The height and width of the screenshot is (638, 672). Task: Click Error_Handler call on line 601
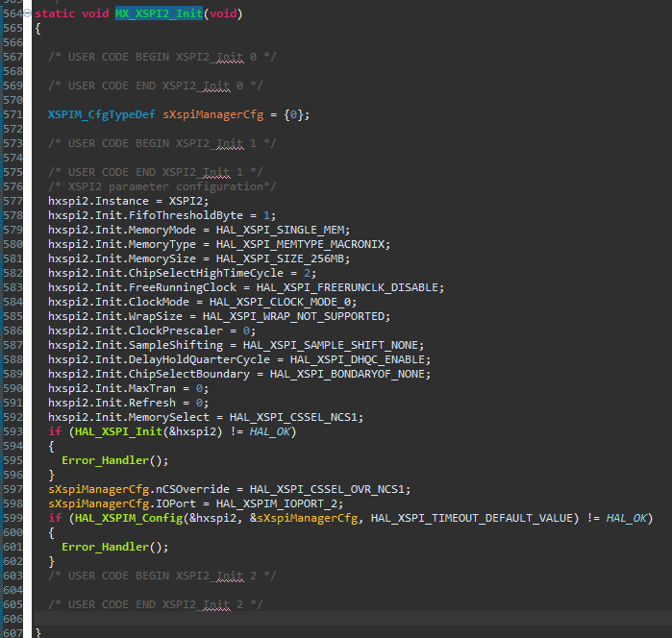pos(105,547)
